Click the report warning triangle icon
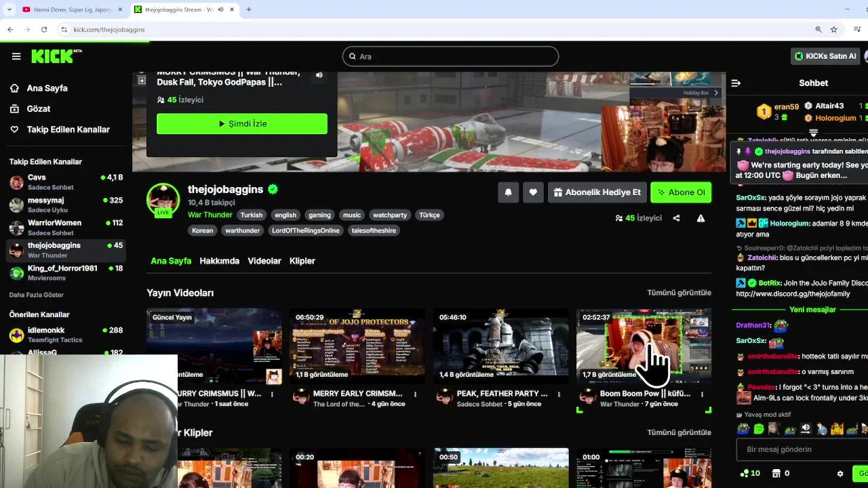868x488 pixels. tap(701, 218)
